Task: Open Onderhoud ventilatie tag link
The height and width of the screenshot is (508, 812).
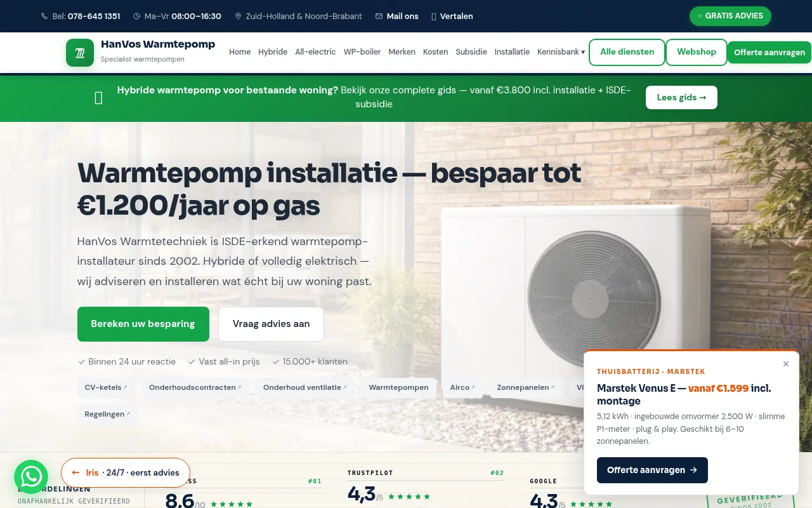Action: (x=305, y=387)
